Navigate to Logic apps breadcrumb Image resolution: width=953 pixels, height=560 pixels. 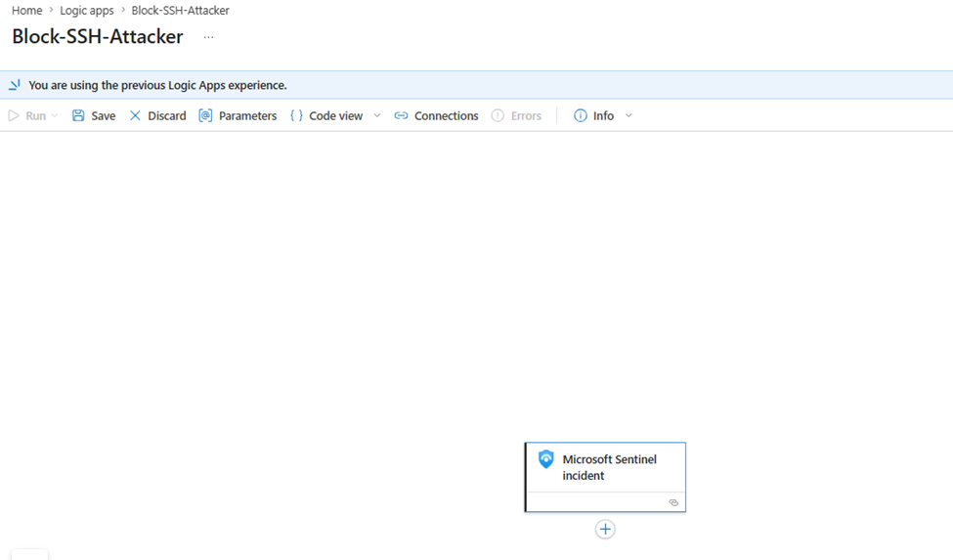(x=86, y=11)
